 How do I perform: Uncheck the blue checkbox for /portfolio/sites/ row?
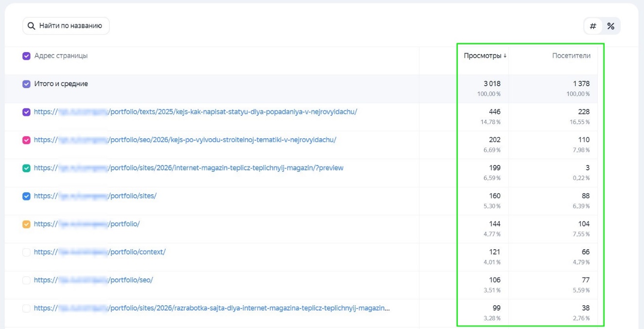(x=27, y=196)
